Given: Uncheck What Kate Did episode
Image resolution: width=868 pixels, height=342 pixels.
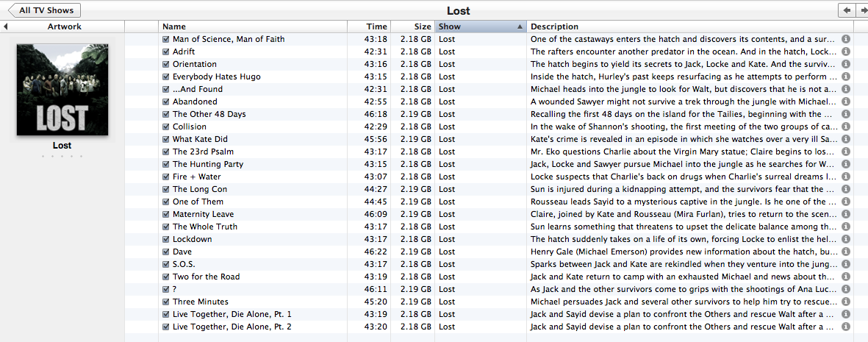Looking at the screenshot, I should pos(166,139).
